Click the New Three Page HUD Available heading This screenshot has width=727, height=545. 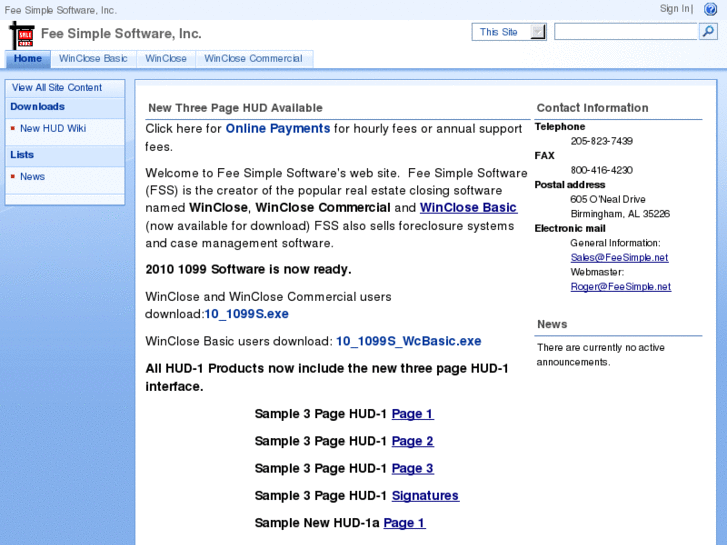(236, 108)
